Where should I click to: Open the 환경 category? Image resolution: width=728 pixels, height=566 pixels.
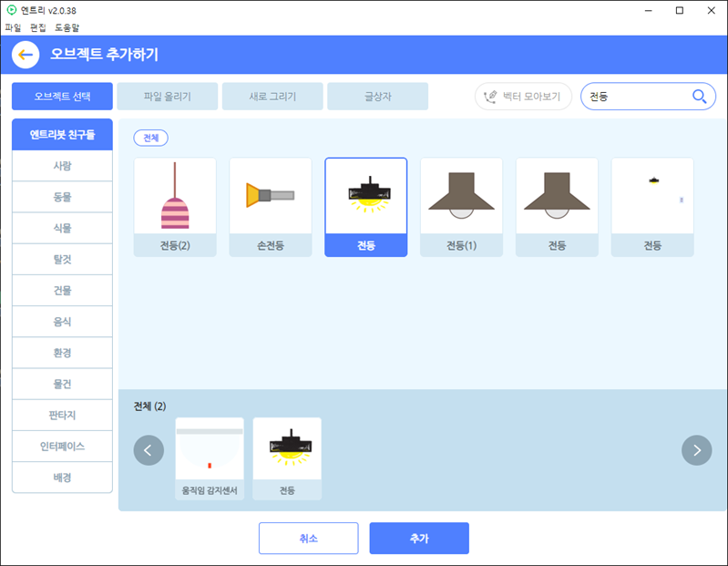point(62,353)
